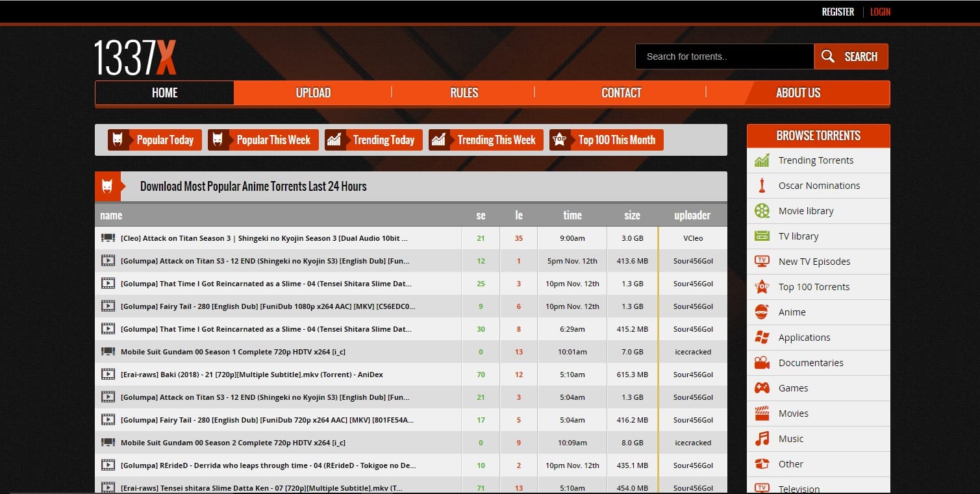Click the Music note icon in sidebar
This screenshot has width=980, height=494.
pos(762,439)
